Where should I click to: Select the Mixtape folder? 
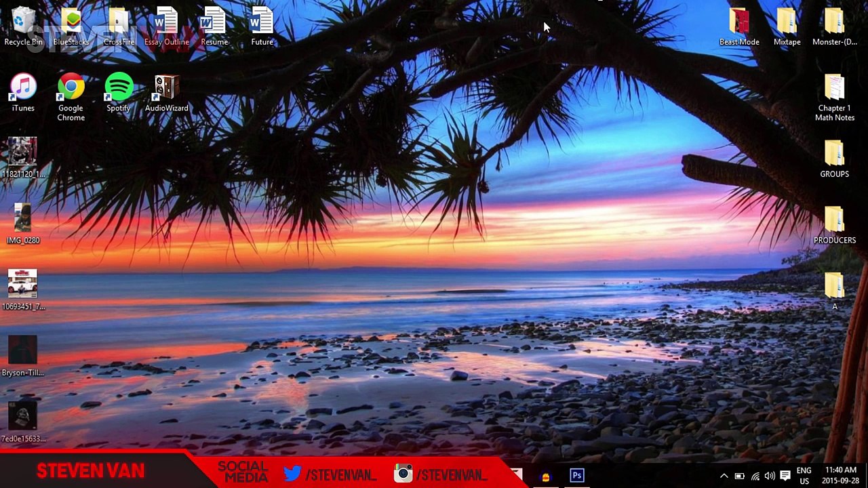(x=787, y=27)
